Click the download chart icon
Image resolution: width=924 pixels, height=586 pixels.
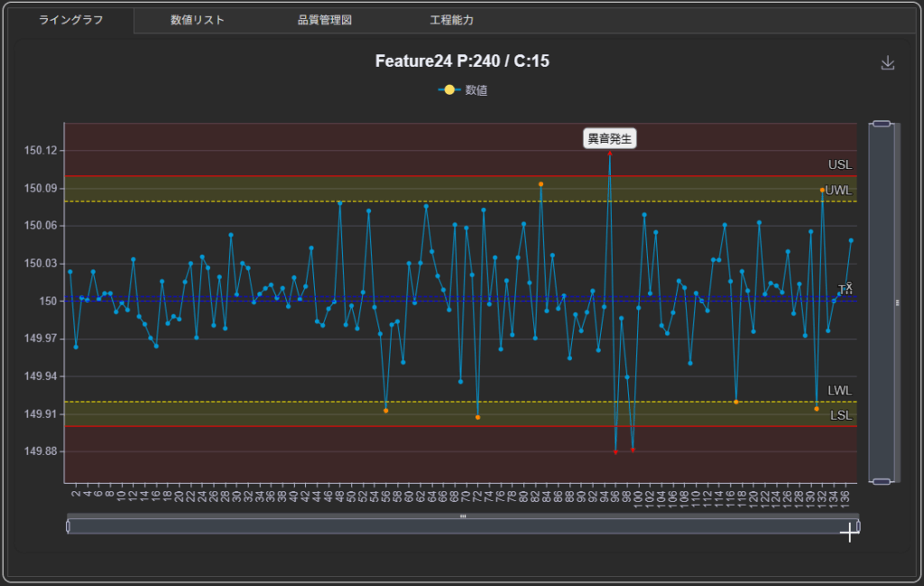[x=888, y=62]
